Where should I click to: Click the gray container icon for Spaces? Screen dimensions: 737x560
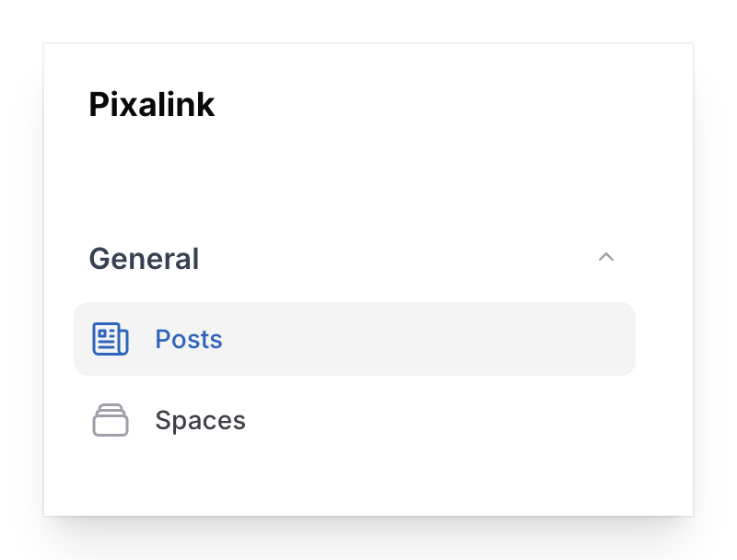(111, 420)
